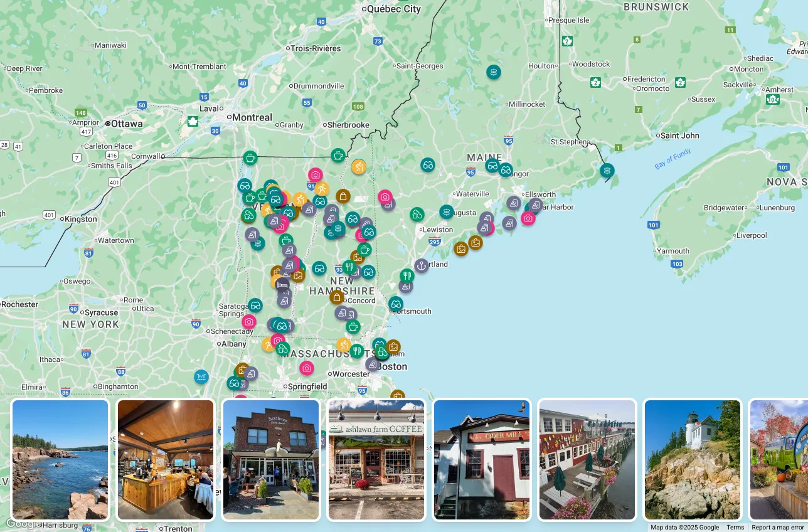Click the Bay of Fundy water label
808x532 pixels.
pyautogui.click(x=672, y=159)
